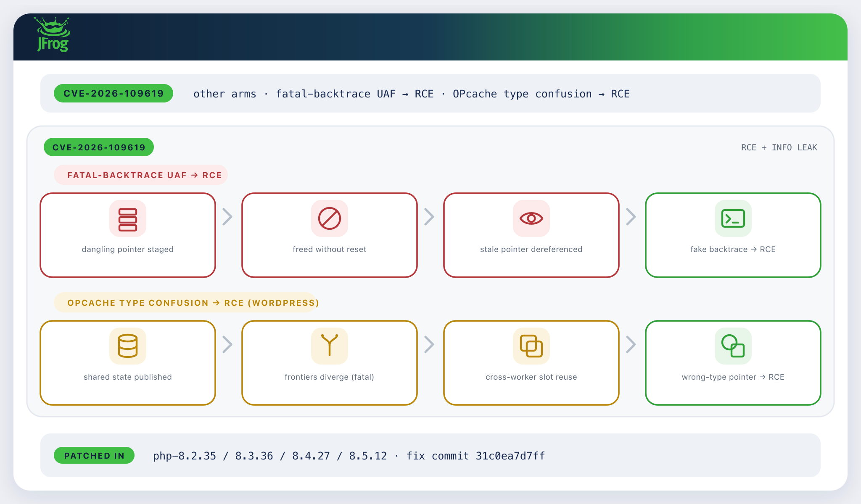Click the text 'stale pointer dereferenced'
The image size is (861, 504).
point(531,249)
